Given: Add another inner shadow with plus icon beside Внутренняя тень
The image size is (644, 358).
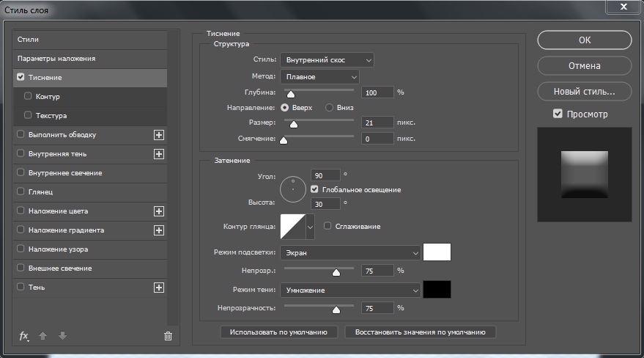Looking at the screenshot, I should point(159,154).
